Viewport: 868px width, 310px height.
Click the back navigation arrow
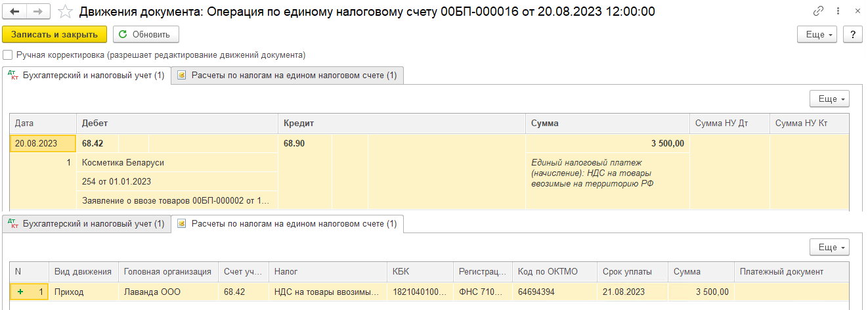(15, 12)
